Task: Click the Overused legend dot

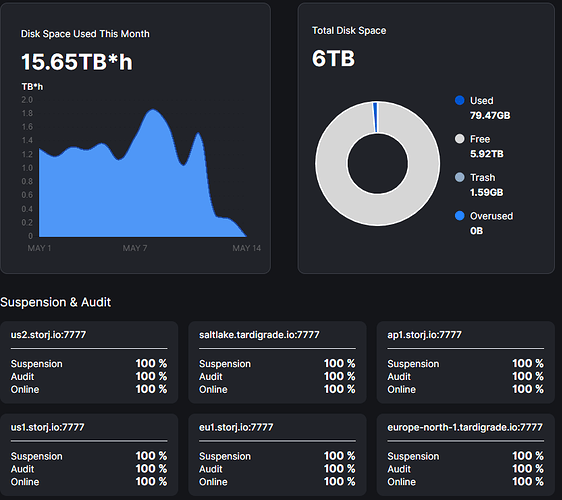Action: pos(459,216)
